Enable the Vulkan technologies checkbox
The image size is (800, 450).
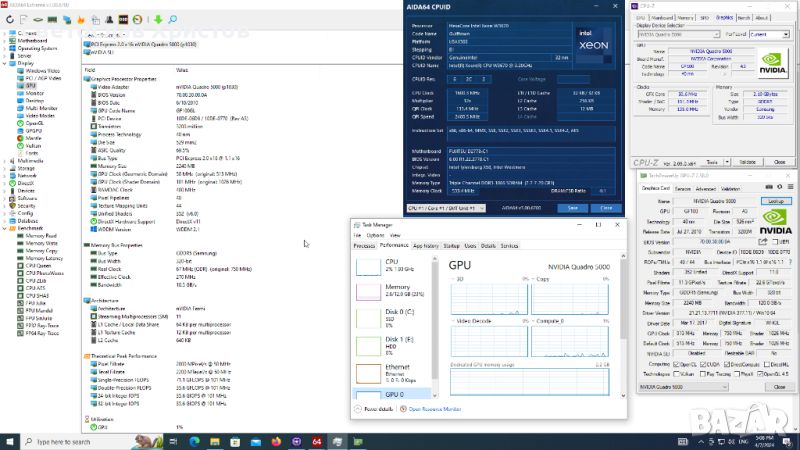pyautogui.click(x=675, y=373)
